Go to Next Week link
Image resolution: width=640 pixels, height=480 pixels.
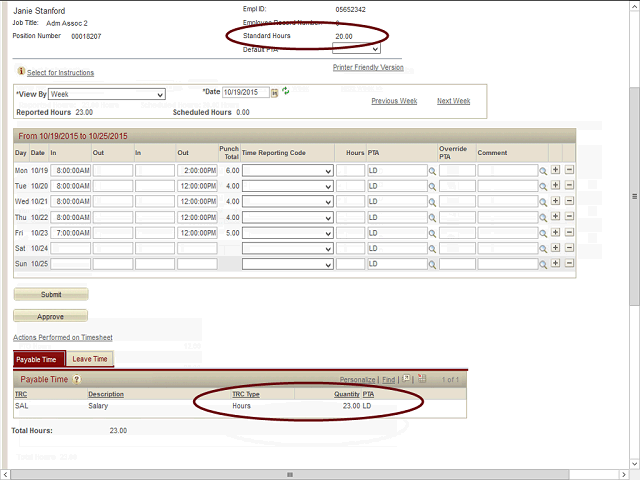(453, 101)
